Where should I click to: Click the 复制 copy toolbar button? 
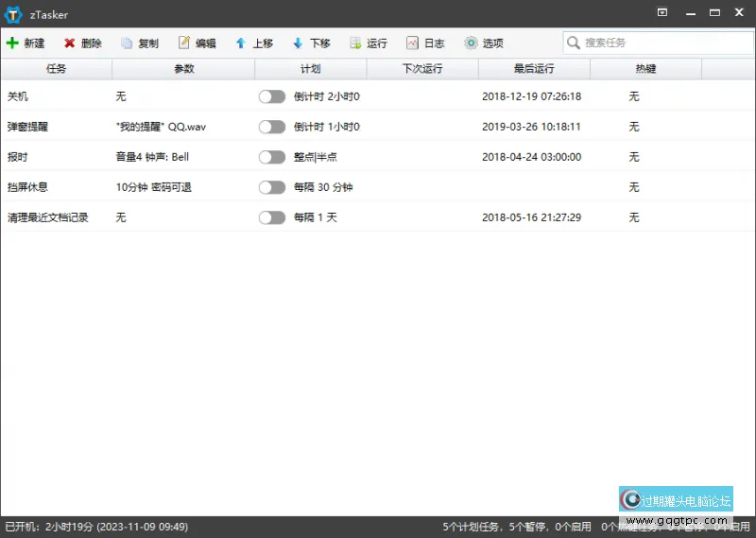[x=140, y=43]
